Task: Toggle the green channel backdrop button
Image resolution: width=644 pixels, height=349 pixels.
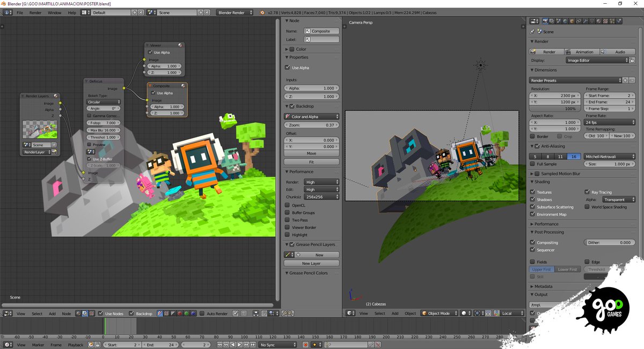Action: pyautogui.click(x=186, y=314)
